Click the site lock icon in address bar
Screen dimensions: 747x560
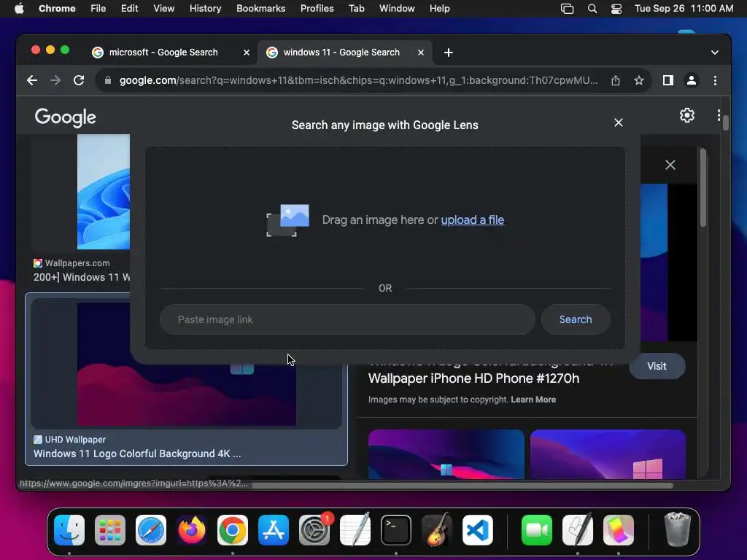coord(108,80)
